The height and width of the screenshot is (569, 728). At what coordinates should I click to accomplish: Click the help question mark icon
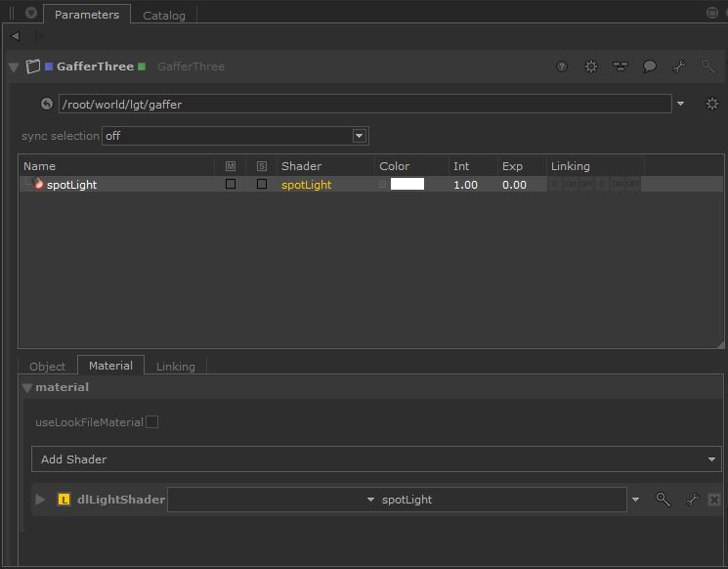pyautogui.click(x=562, y=66)
